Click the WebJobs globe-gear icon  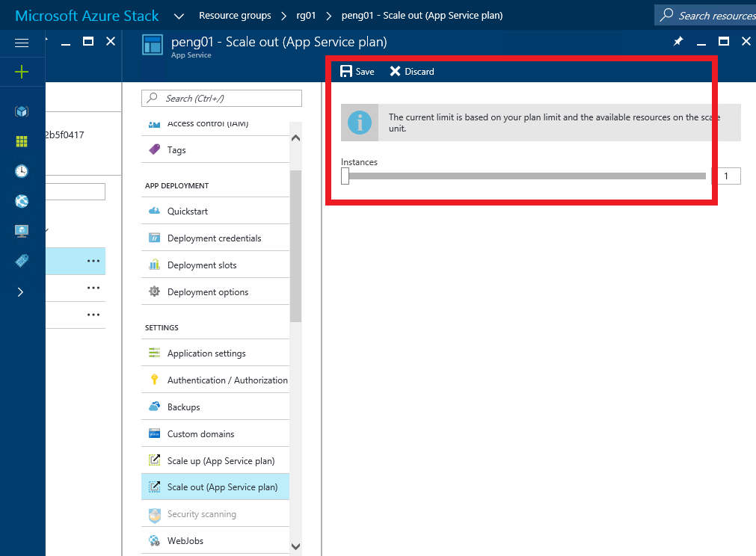click(154, 540)
